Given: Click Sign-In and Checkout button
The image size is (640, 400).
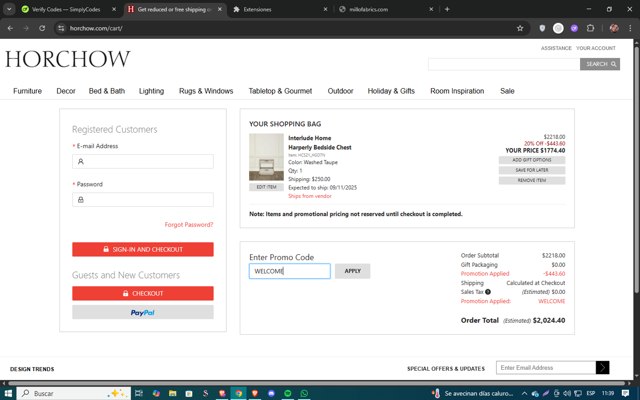Looking at the screenshot, I should point(143,249).
